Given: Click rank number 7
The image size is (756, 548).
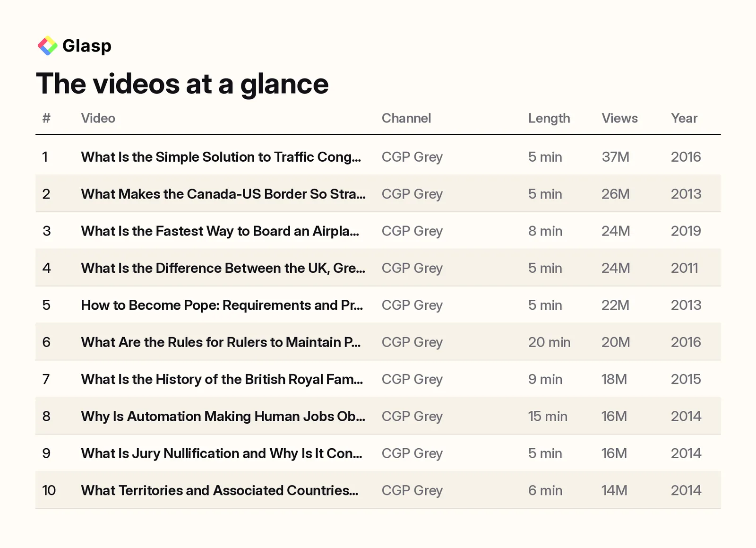Looking at the screenshot, I should 46,379.
